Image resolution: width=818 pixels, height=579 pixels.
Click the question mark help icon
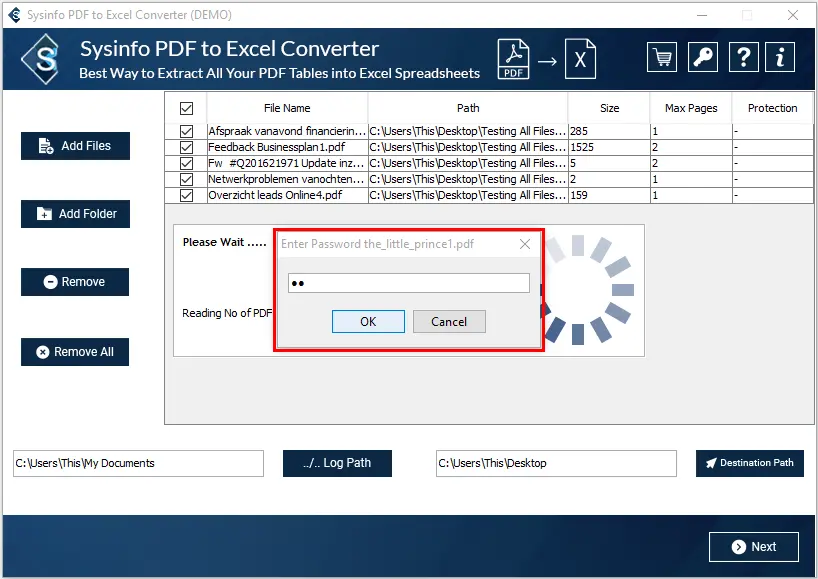click(743, 58)
